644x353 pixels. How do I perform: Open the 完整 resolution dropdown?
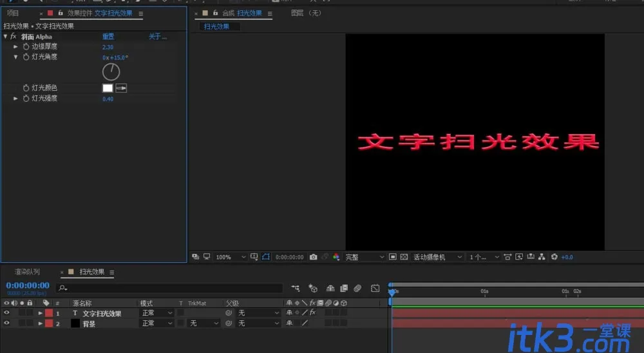pos(365,257)
